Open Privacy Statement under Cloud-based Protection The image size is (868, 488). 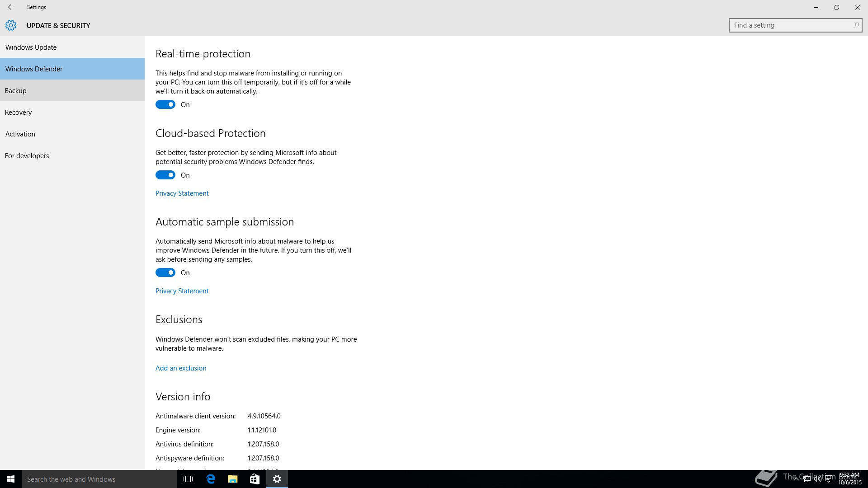182,193
